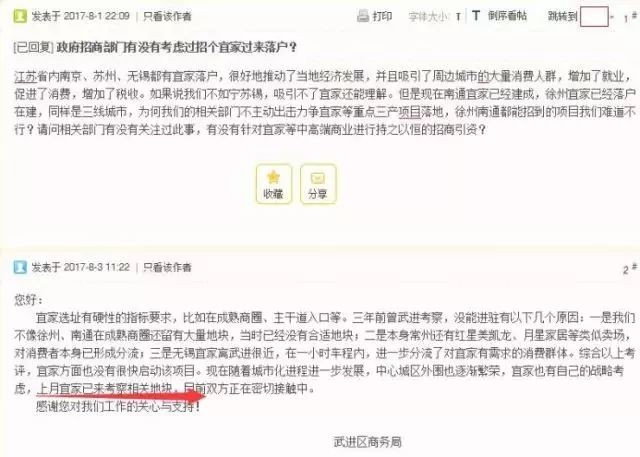Click the underlined 项目 keyword link
The width and height of the screenshot is (640, 457).
pos(409,111)
